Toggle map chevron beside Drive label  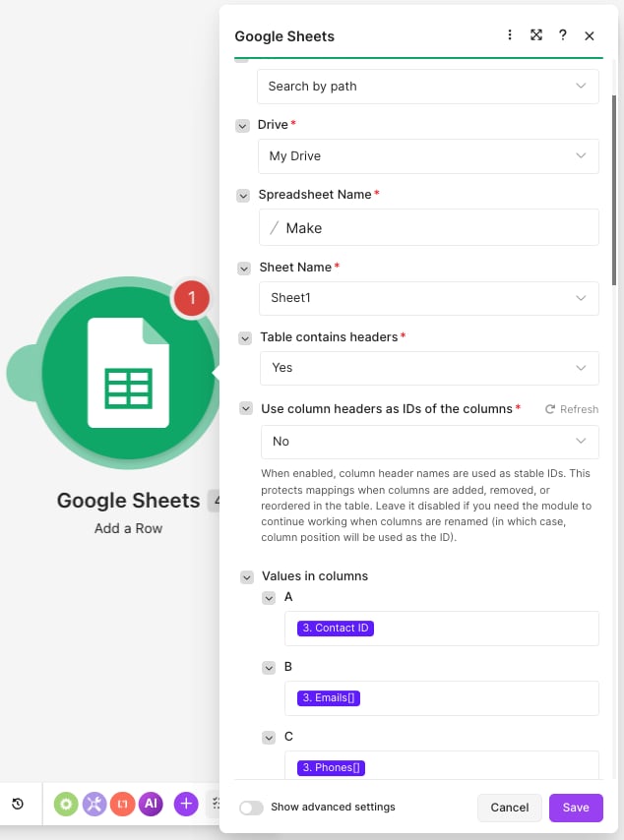tap(243, 126)
